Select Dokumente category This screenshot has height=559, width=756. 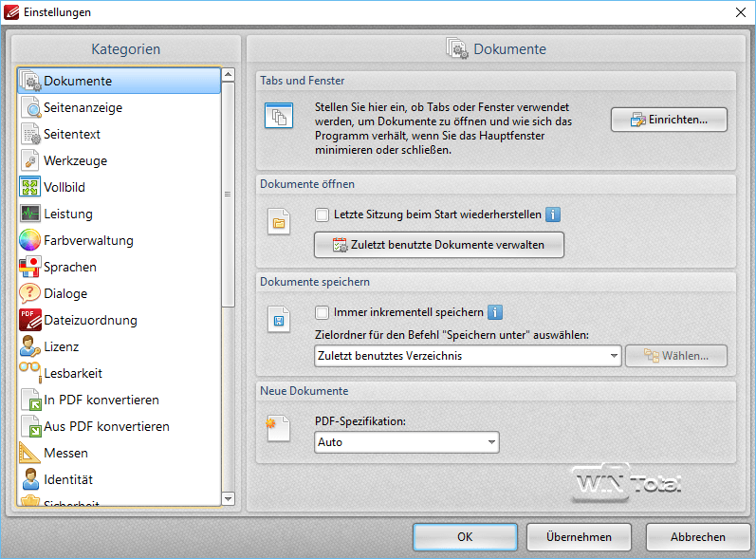(x=120, y=81)
